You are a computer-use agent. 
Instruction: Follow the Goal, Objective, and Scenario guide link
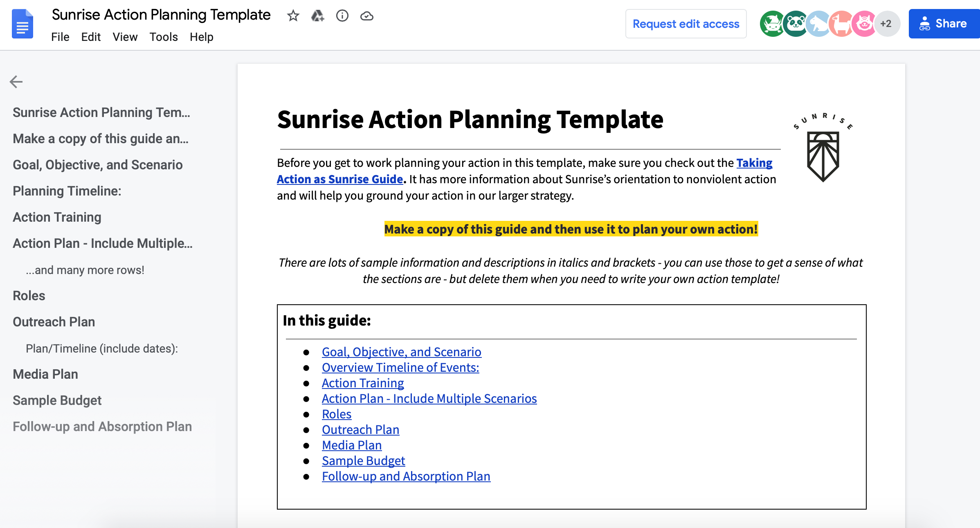402,352
